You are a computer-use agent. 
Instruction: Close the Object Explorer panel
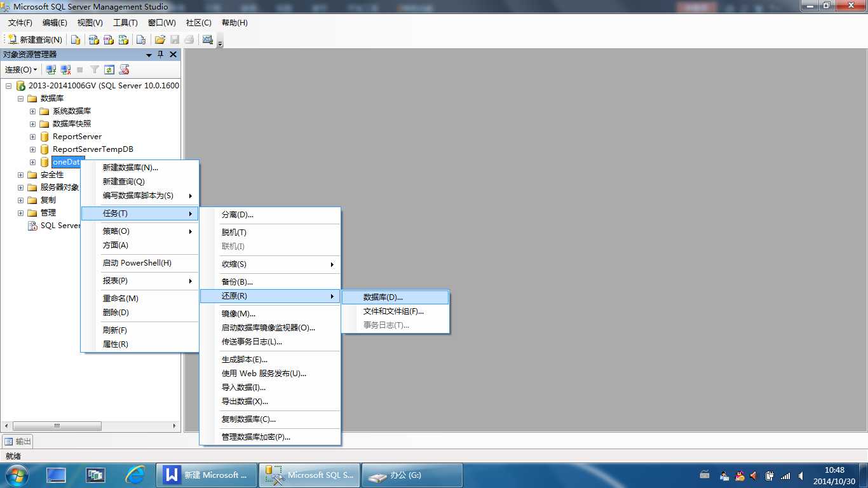[x=173, y=55]
